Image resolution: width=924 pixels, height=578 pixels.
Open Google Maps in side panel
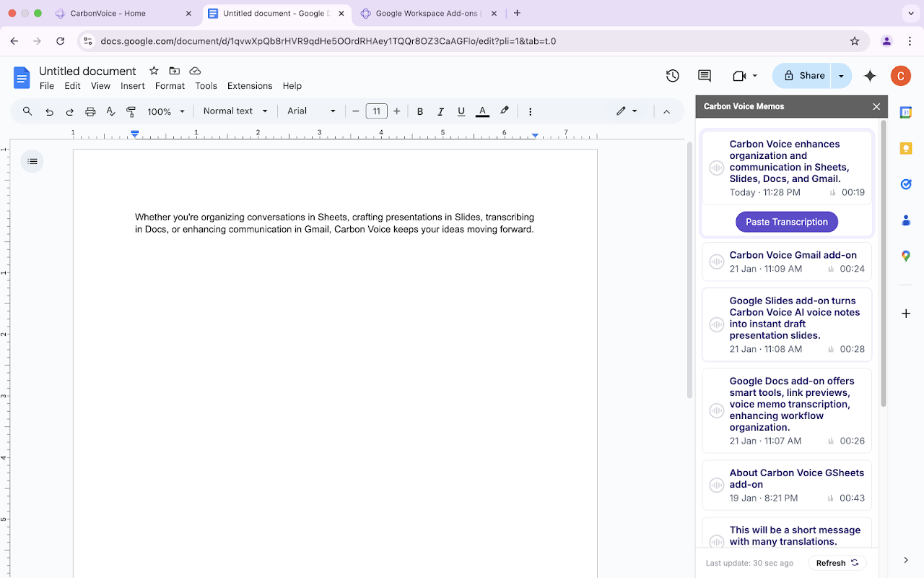coord(906,256)
